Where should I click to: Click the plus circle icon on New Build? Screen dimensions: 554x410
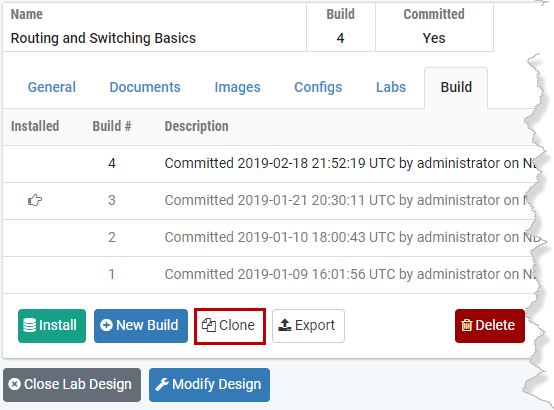click(106, 325)
